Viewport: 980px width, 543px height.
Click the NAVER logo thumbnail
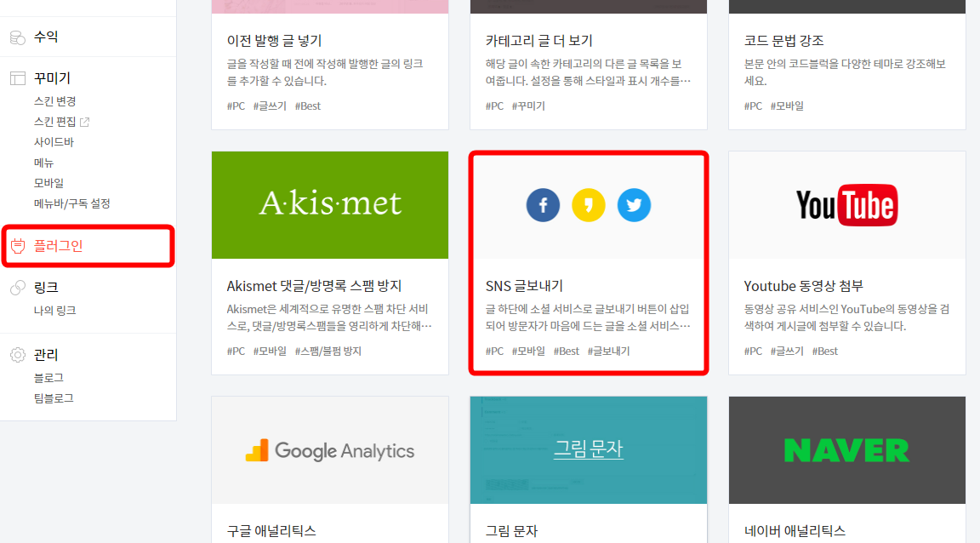[x=846, y=449]
